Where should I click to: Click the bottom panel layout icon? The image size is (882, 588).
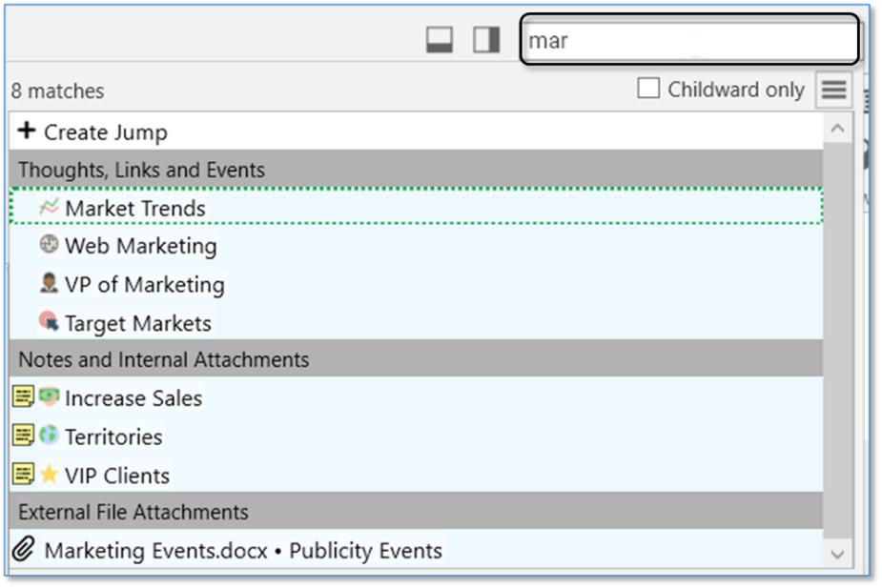[x=440, y=40]
